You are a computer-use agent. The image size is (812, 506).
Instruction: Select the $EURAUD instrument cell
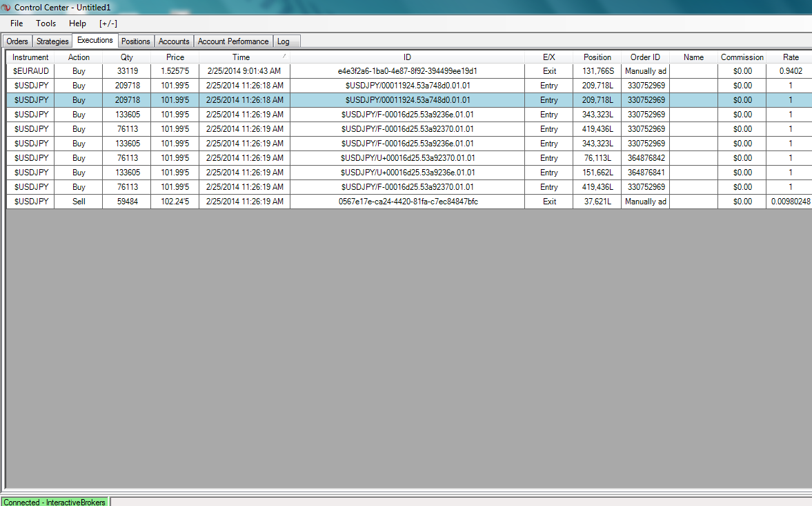tap(30, 71)
